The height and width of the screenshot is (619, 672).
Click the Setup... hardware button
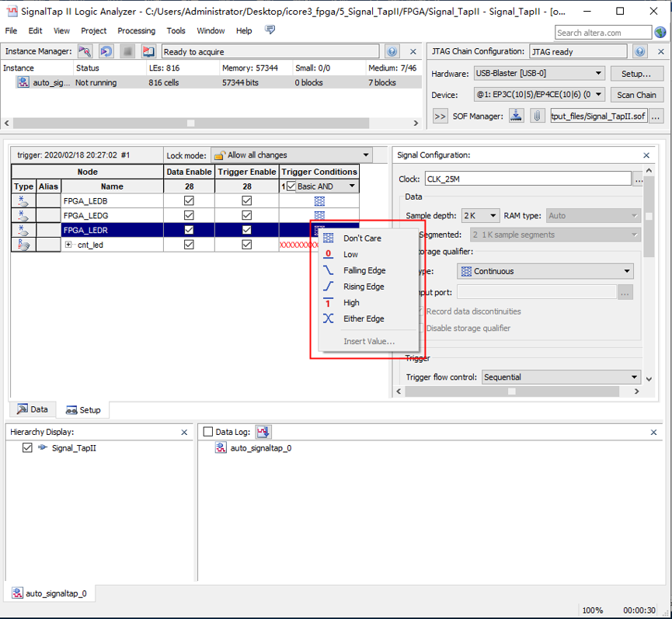[x=635, y=74]
